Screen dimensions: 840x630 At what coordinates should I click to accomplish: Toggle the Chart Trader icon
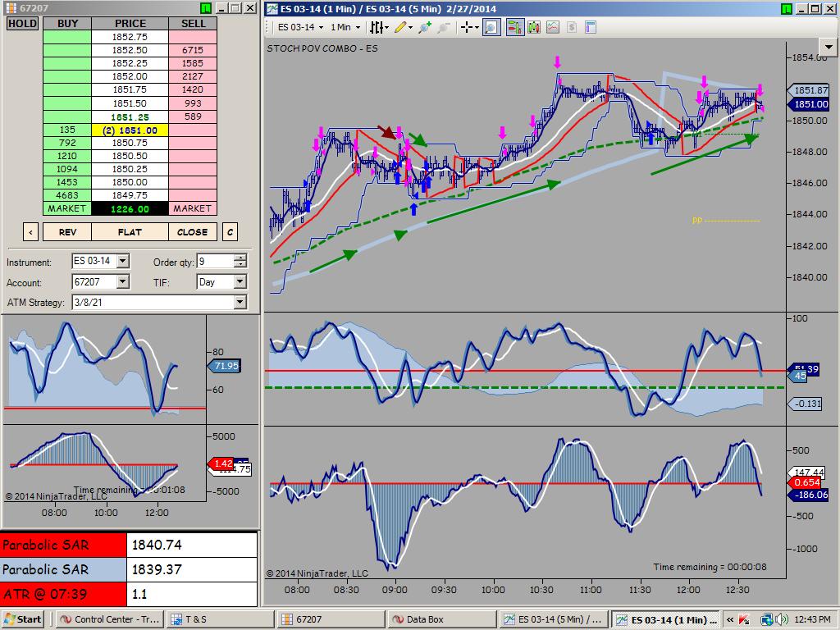[515, 27]
